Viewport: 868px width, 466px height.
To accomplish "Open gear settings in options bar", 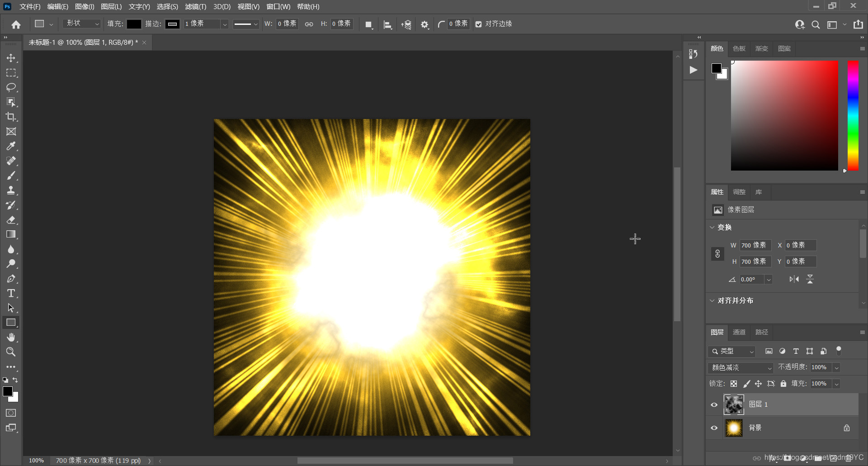I will [x=425, y=24].
